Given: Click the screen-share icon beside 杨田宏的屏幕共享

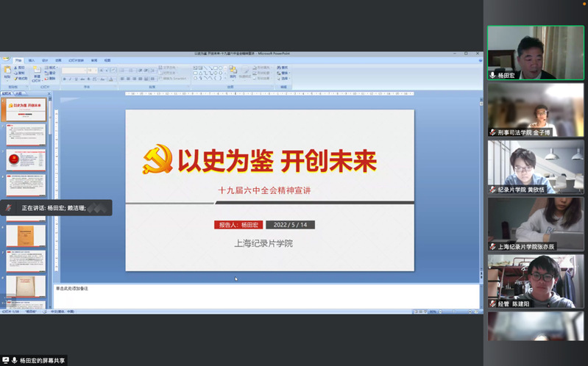Looking at the screenshot, I should [7, 360].
